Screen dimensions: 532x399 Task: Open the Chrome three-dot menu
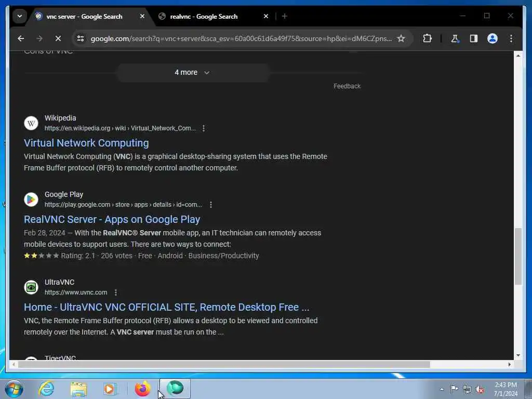[511, 38]
